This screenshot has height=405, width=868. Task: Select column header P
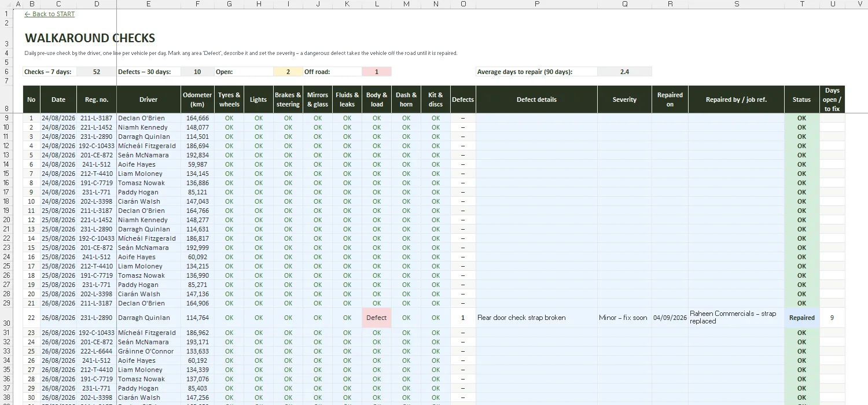(x=536, y=4)
